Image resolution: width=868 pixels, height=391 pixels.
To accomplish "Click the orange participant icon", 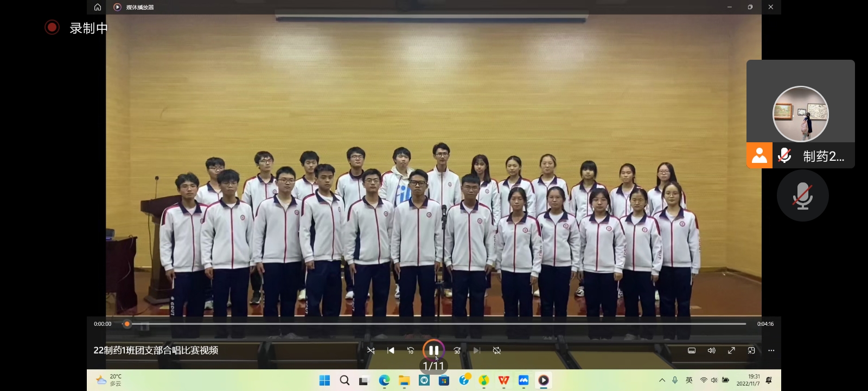I will [759, 156].
